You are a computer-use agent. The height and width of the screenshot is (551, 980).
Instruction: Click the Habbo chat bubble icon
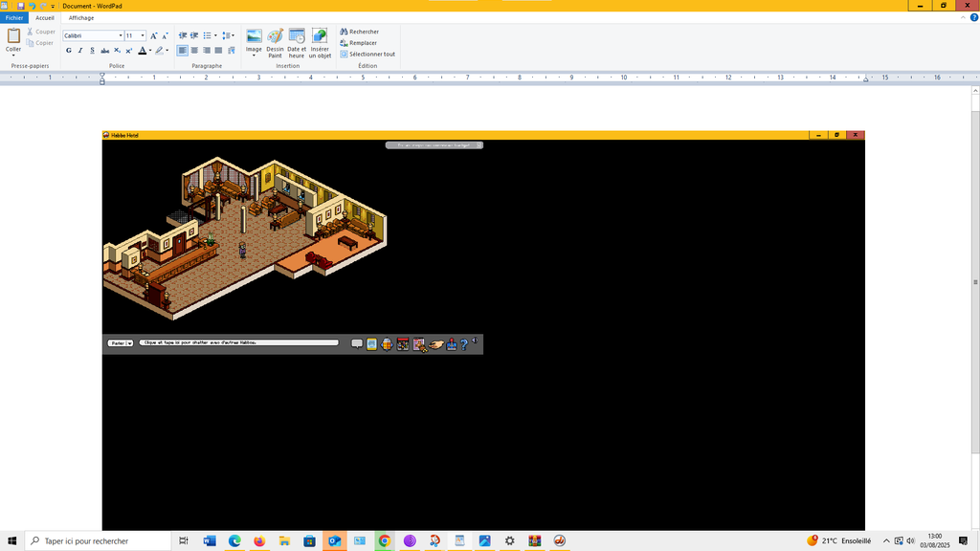tap(357, 344)
